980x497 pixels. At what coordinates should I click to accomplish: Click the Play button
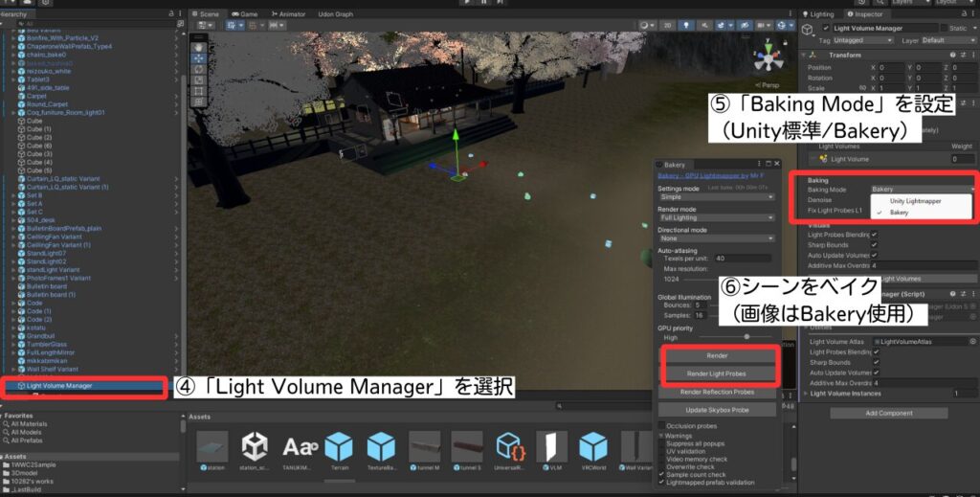click(467, 3)
